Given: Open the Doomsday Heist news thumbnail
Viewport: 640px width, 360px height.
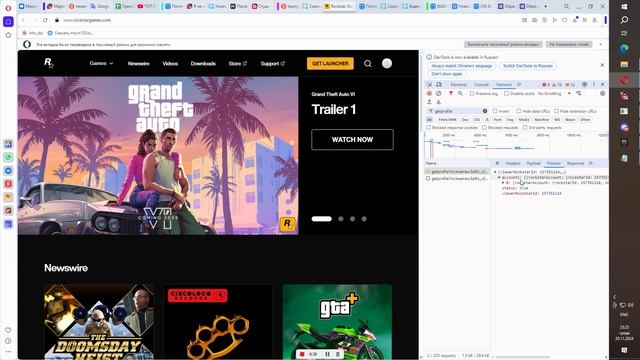Looking at the screenshot, I should 99,322.
